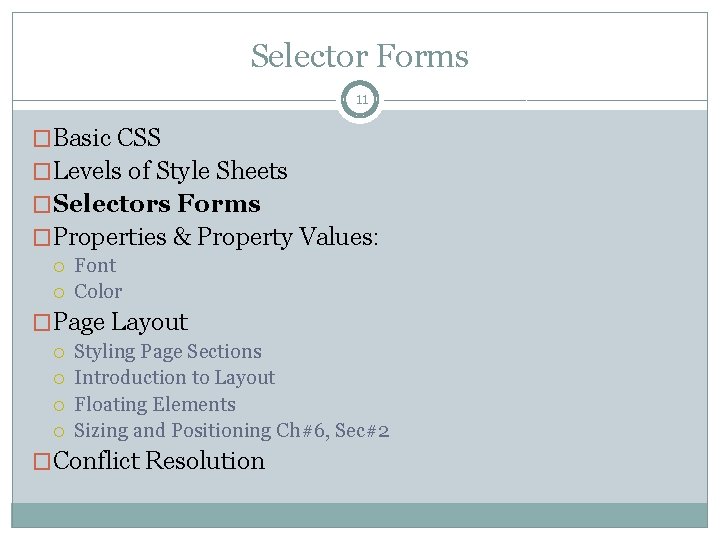
Task: Click the round bullet beside Color
Action: [59, 292]
